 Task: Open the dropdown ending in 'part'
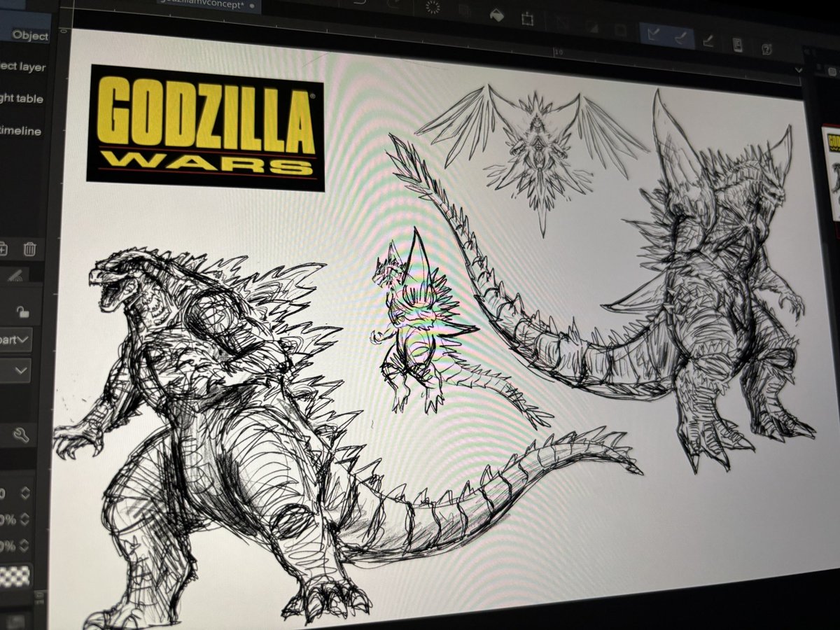tap(15, 340)
